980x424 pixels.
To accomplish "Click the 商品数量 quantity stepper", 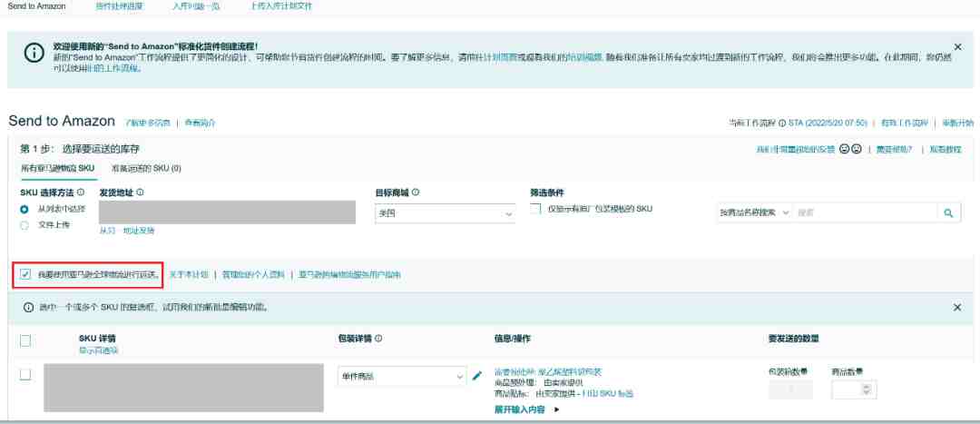I will tap(865, 389).
